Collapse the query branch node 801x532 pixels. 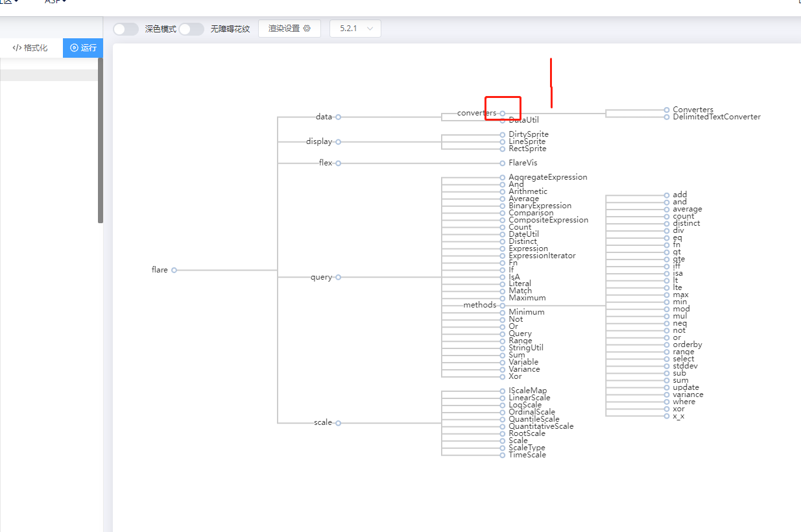tap(339, 277)
